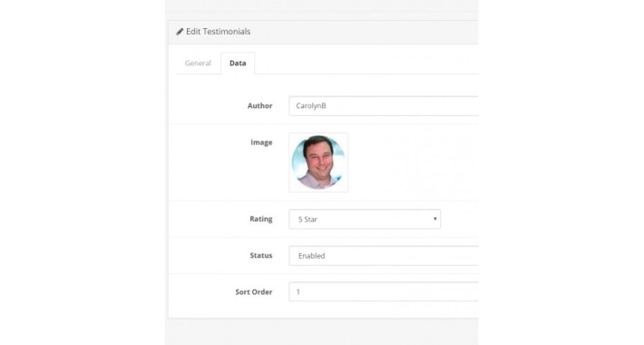Viewport: 644px width, 345px height.
Task: Select the 5 Star value text
Action: click(x=307, y=220)
